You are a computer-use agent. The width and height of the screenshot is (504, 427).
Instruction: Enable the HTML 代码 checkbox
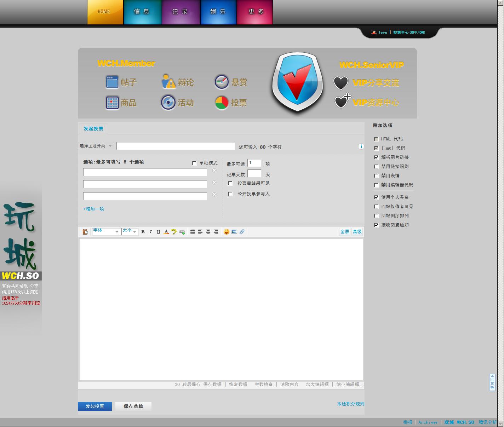pos(376,139)
